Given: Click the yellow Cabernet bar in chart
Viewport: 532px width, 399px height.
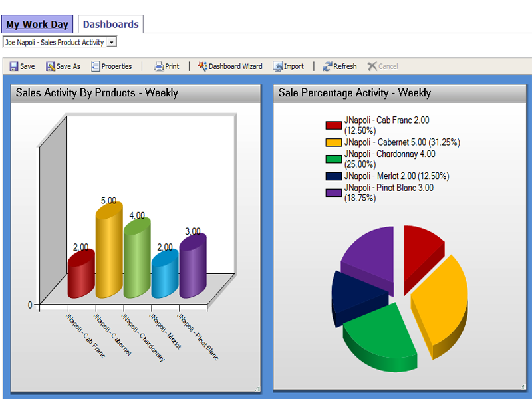Looking at the screenshot, I should point(109,253).
